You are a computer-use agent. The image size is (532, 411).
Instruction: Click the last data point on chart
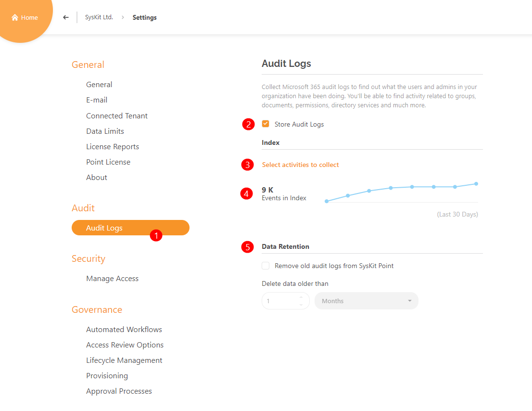click(x=476, y=184)
